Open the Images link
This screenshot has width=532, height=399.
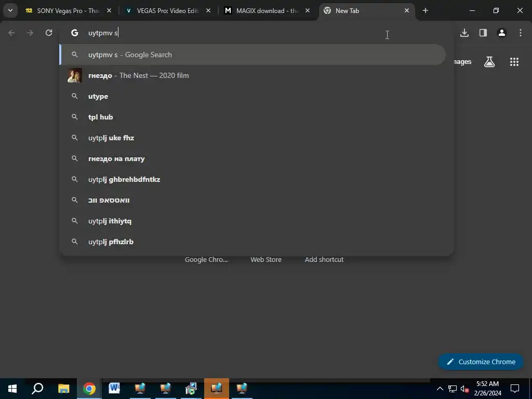(x=462, y=62)
